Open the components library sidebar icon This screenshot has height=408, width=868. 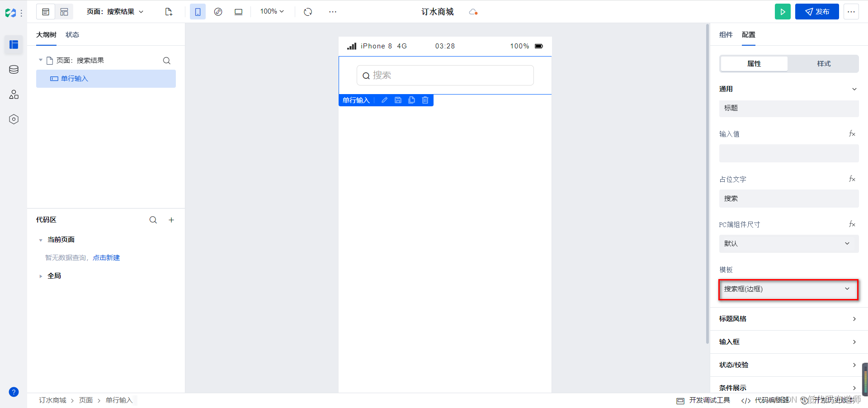pos(14,94)
